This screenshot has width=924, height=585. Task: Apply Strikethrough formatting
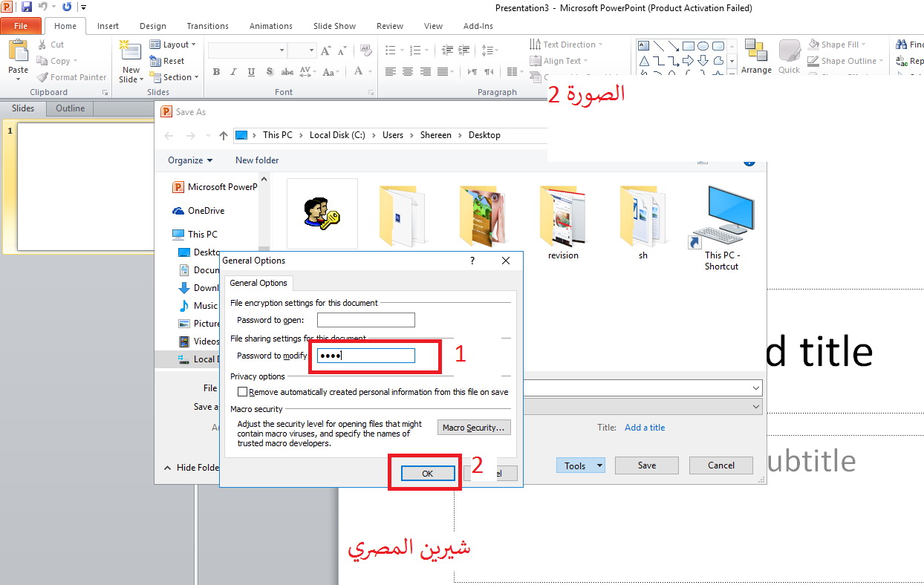point(287,72)
